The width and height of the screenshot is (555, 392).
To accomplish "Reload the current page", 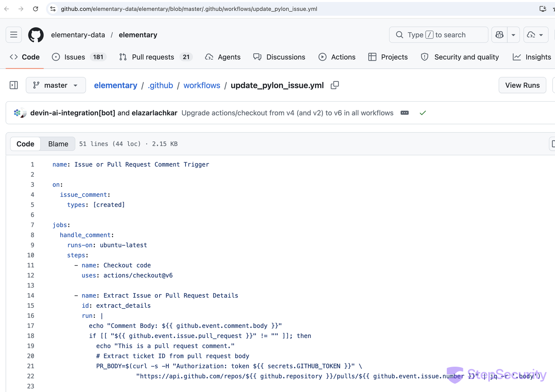I will pyautogui.click(x=35, y=9).
